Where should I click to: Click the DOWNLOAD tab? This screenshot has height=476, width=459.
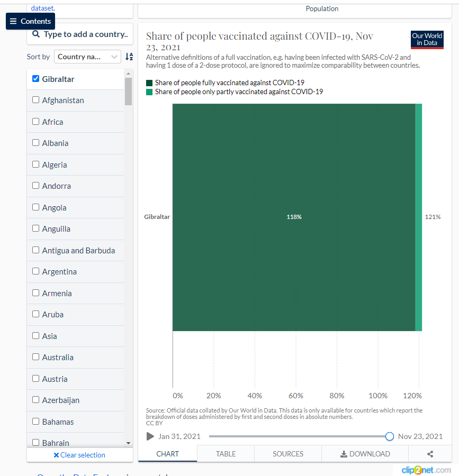pos(365,454)
